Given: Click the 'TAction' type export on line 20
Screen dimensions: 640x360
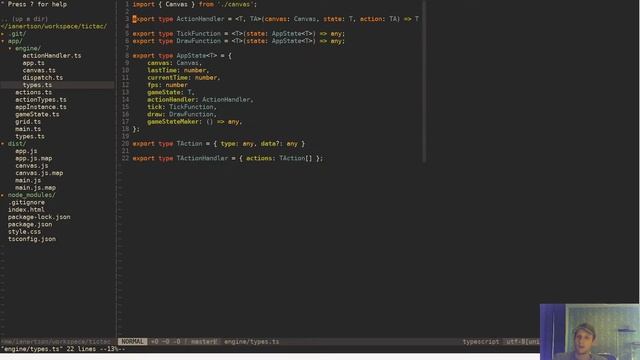Looking at the screenshot, I should pos(189,144).
